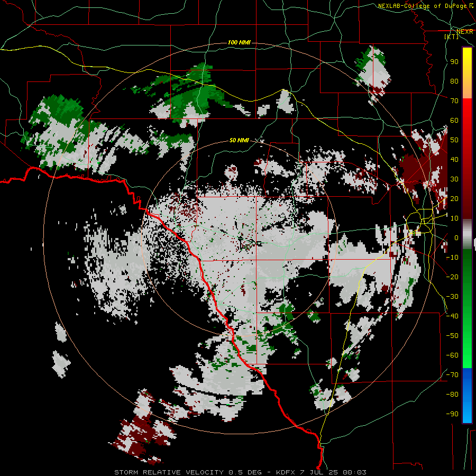Click the 00:03 timestamp

(354, 472)
